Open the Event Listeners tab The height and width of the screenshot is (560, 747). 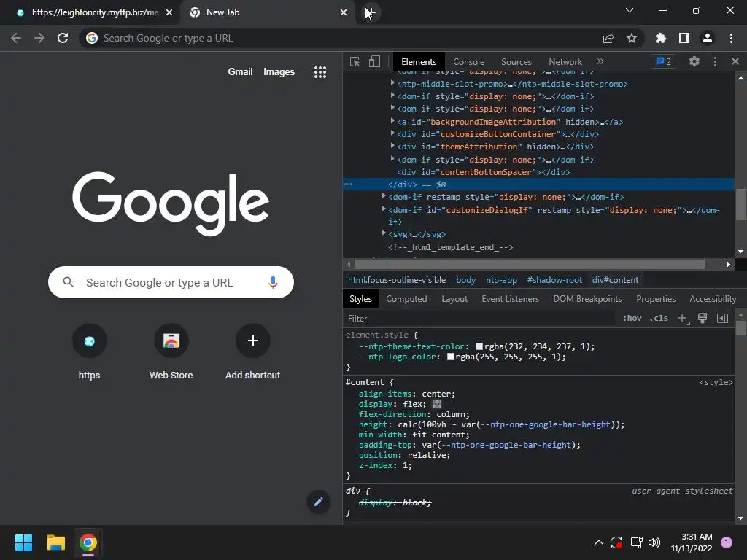pos(510,299)
